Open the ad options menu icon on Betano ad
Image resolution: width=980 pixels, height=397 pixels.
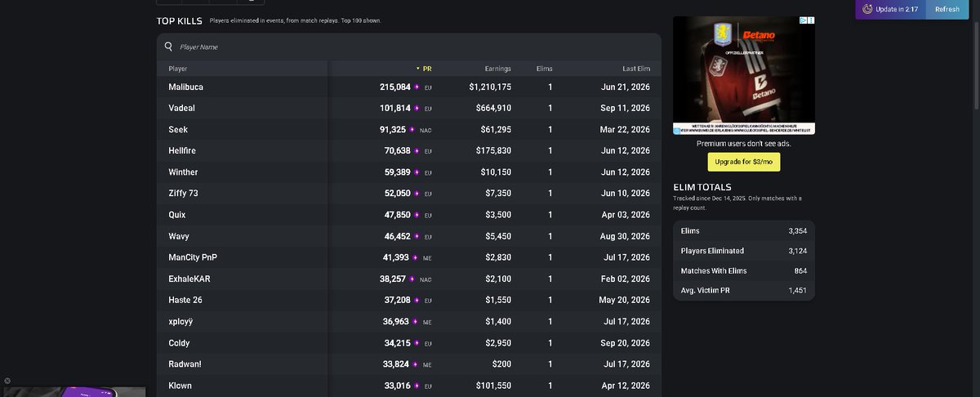[811, 20]
